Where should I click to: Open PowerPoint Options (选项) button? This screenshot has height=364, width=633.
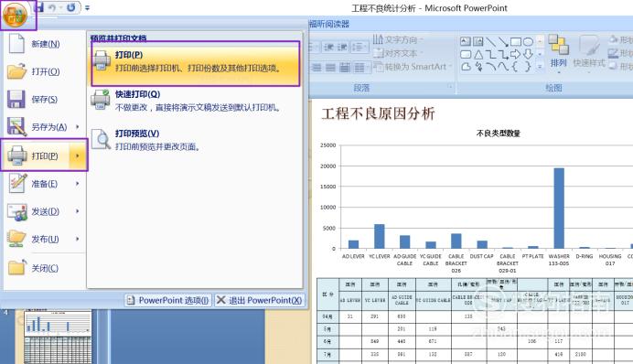168,300
